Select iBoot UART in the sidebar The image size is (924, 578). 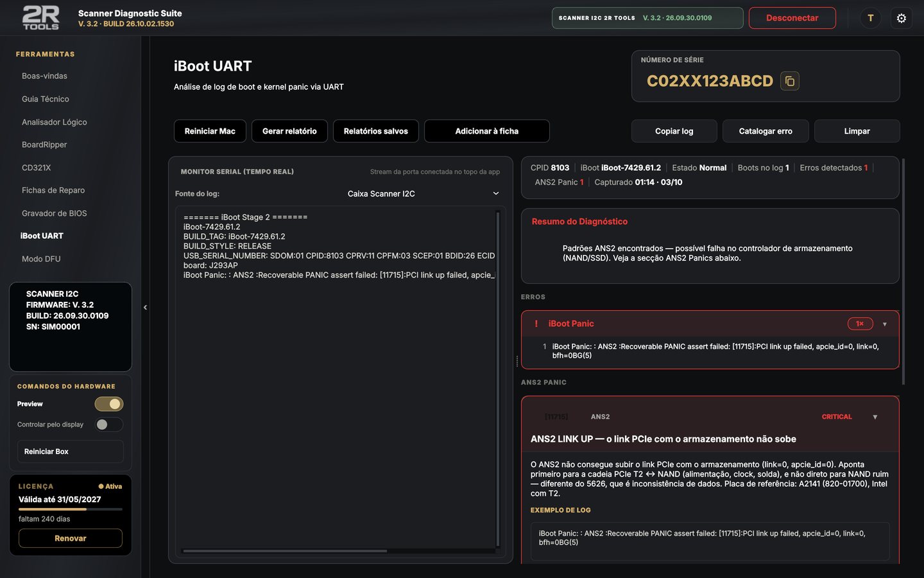tap(42, 236)
